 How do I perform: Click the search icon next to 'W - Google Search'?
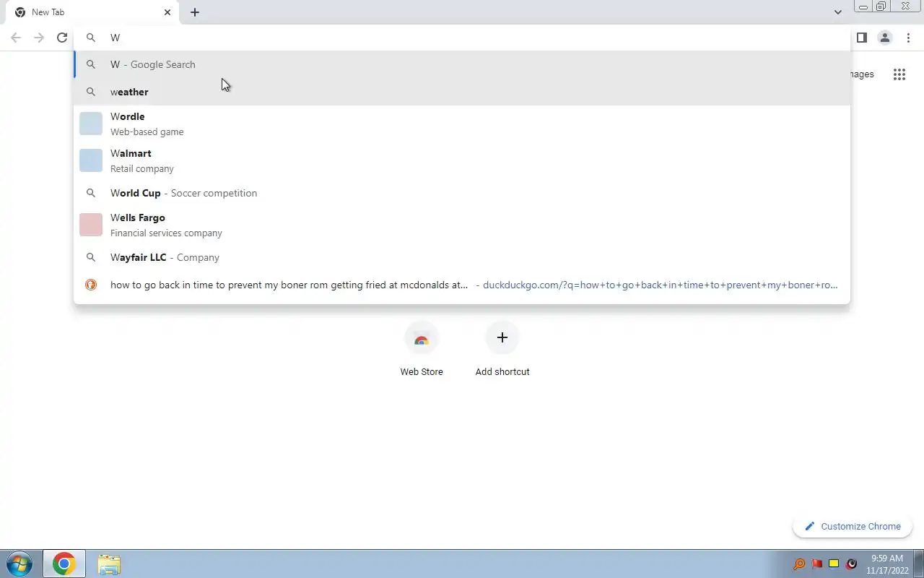(x=91, y=64)
